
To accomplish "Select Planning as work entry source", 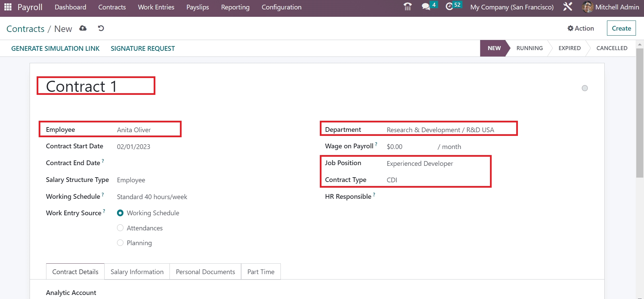I will point(120,243).
